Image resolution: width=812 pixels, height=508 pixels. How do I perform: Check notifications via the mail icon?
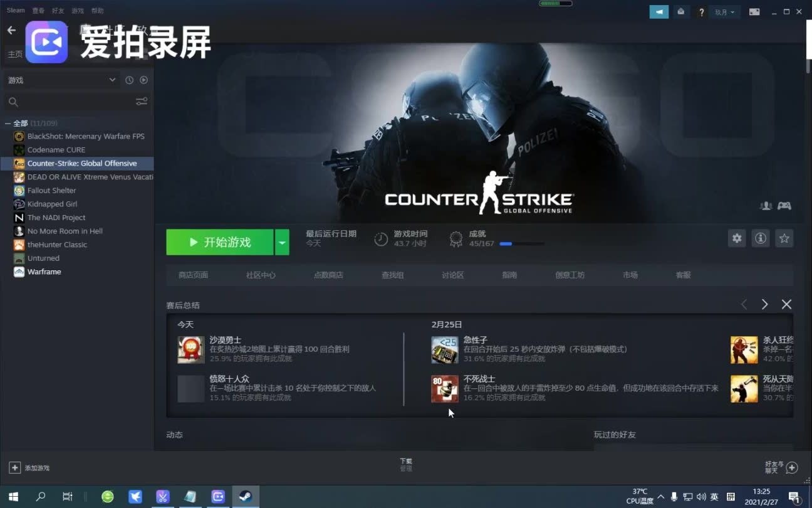click(x=681, y=11)
